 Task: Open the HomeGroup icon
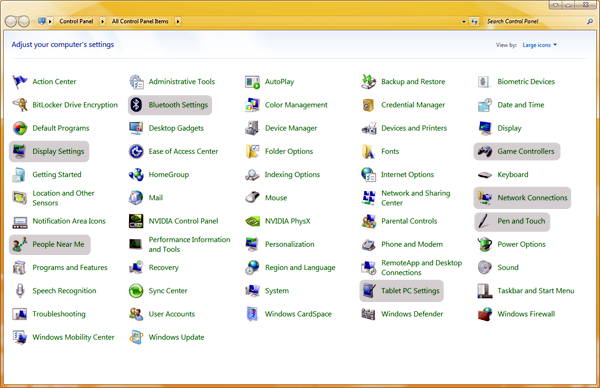pos(136,175)
